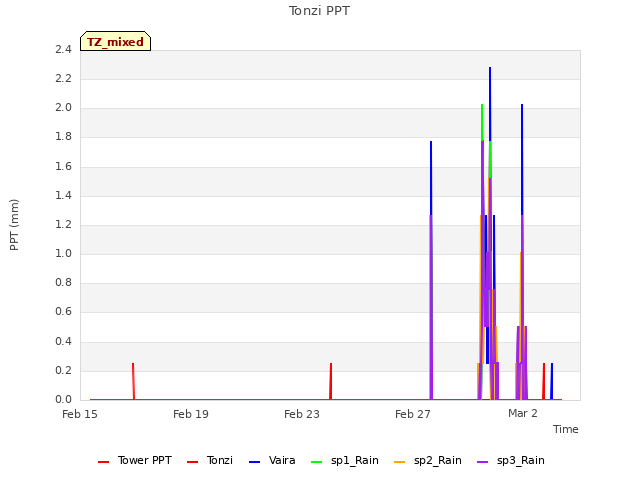This screenshot has height=480, width=640.
Task: Click the Feb 23 x-axis tick label
Action: tap(302, 414)
